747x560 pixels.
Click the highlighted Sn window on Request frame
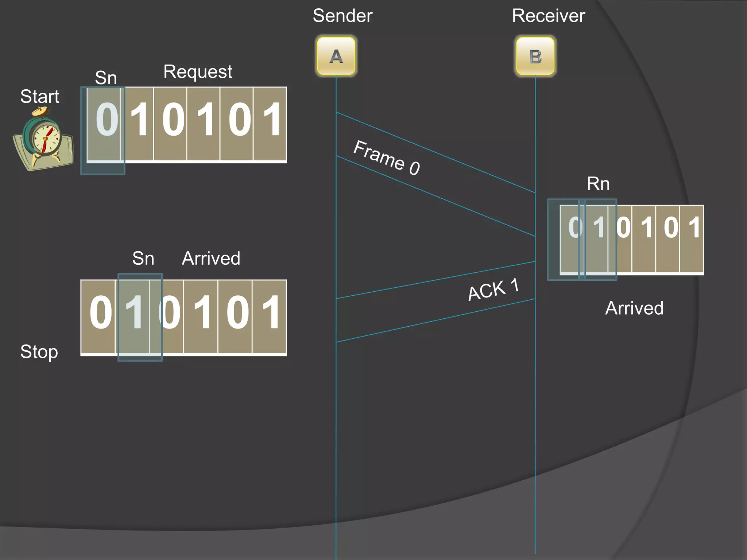point(103,131)
